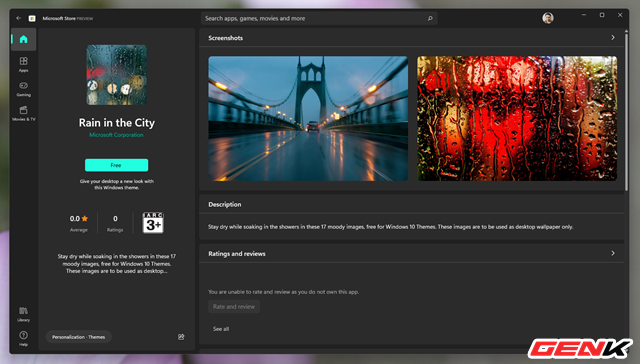
Task: Click the search magnifier icon
Action: (430, 18)
